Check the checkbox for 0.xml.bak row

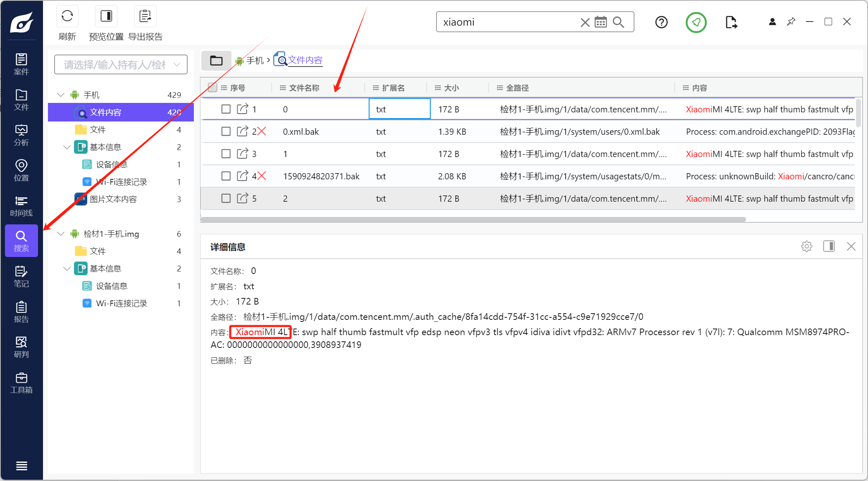click(x=226, y=131)
